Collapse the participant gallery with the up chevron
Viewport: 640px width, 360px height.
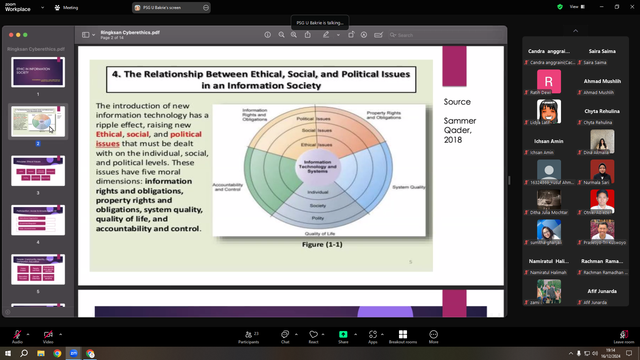(x=576, y=31)
